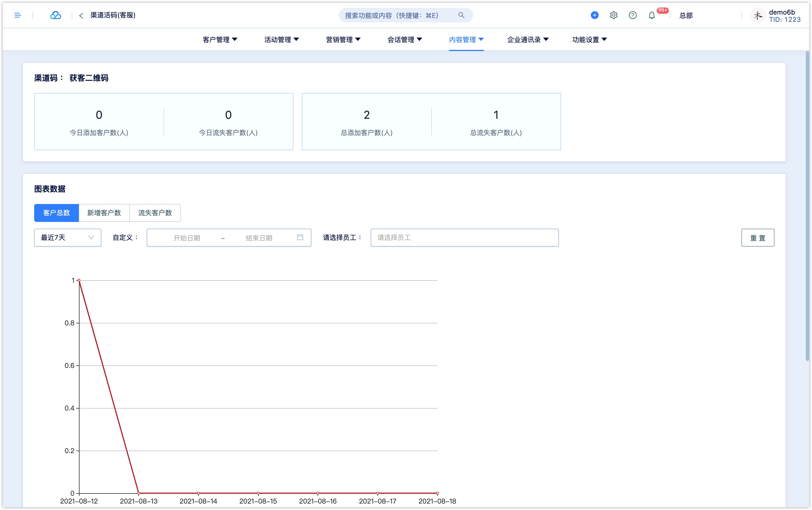Open the notifications bell icon
This screenshot has height=510, width=812.
click(652, 15)
